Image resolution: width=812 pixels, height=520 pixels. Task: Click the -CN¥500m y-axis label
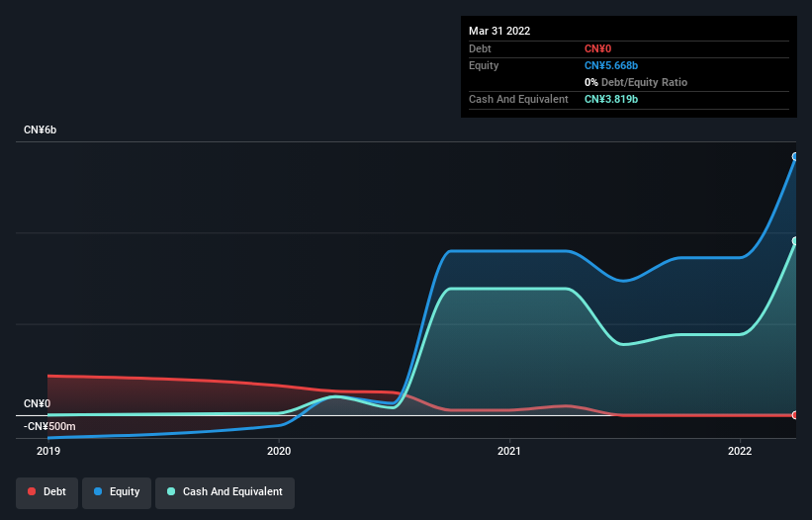tap(49, 426)
